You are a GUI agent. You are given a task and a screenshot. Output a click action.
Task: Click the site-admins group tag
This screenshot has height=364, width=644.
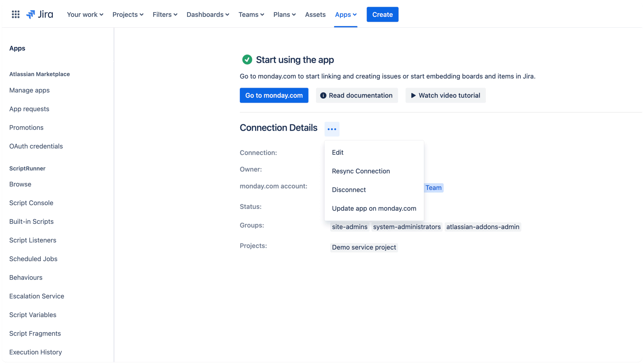pyautogui.click(x=350, y=227)
